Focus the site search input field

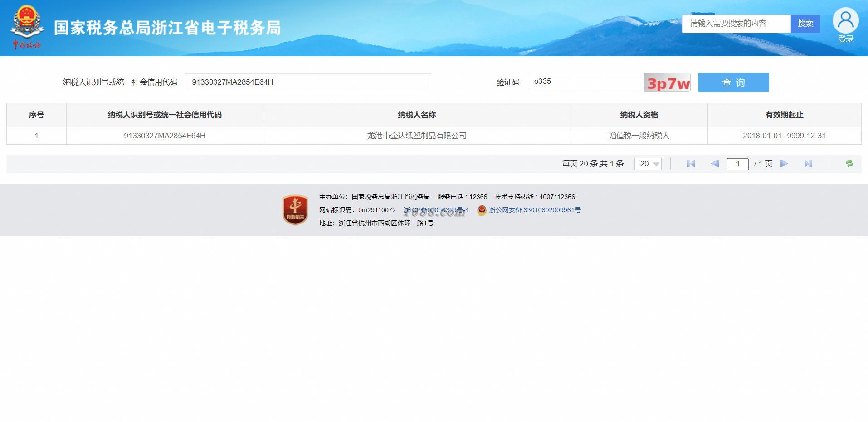pos(736,24)
